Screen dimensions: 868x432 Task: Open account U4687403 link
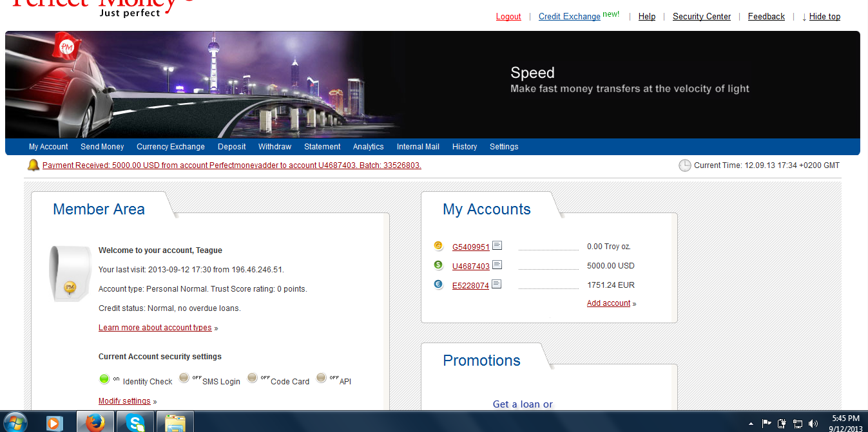[x=471, y=266]
